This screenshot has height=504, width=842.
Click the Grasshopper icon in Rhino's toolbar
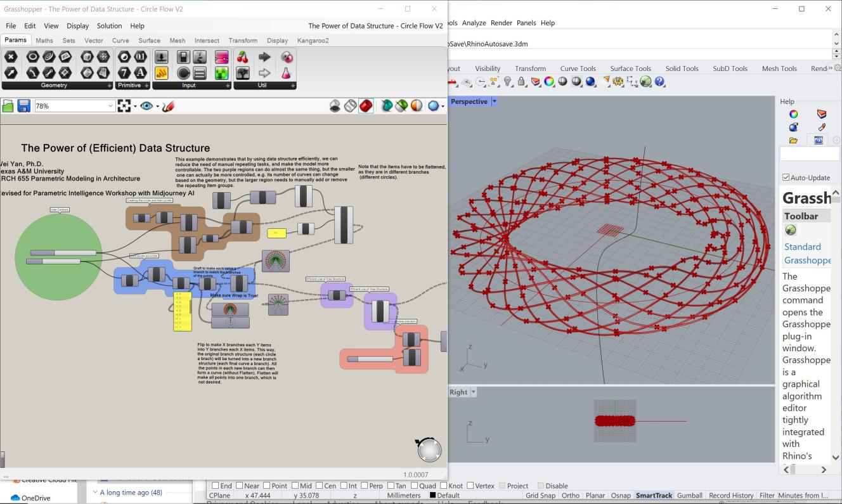(x=646, y=82)
